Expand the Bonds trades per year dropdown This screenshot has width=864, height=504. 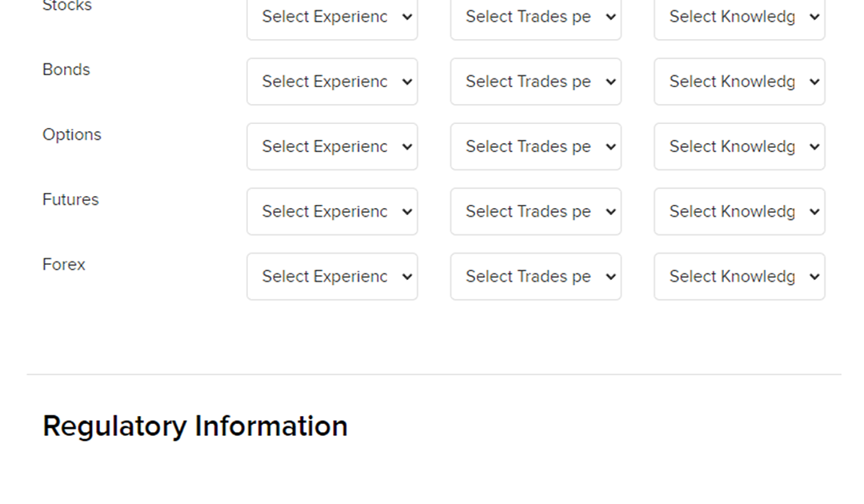click(x=535, y=82)
